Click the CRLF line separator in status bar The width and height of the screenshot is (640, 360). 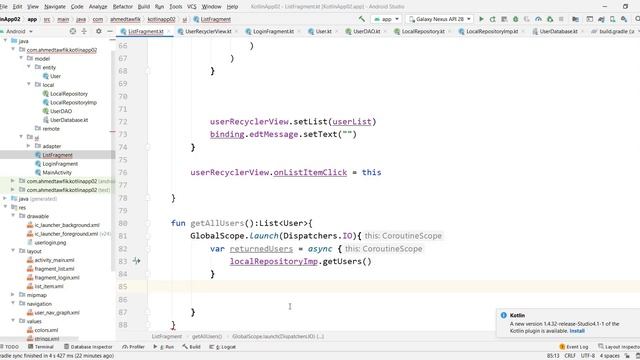point(570,356)
